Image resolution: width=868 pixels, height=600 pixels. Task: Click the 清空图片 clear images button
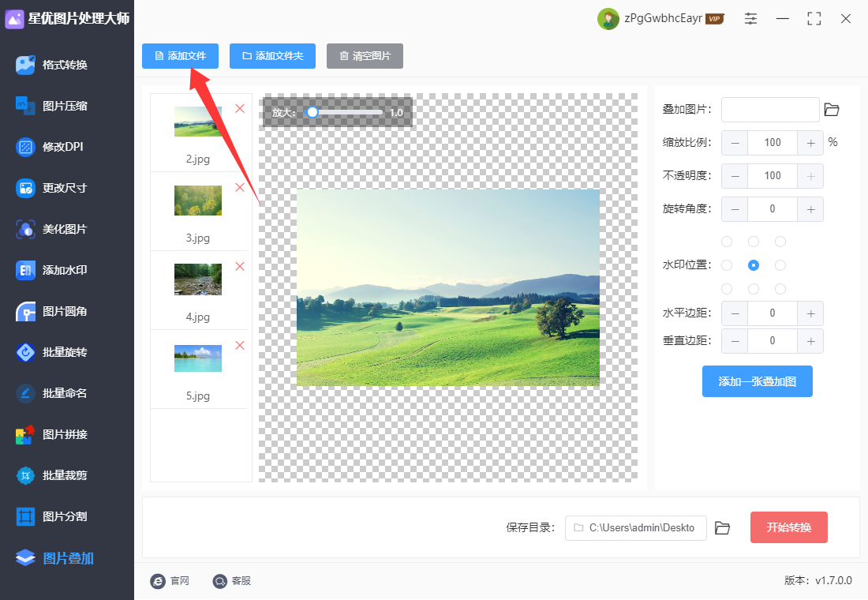(365, 56)
